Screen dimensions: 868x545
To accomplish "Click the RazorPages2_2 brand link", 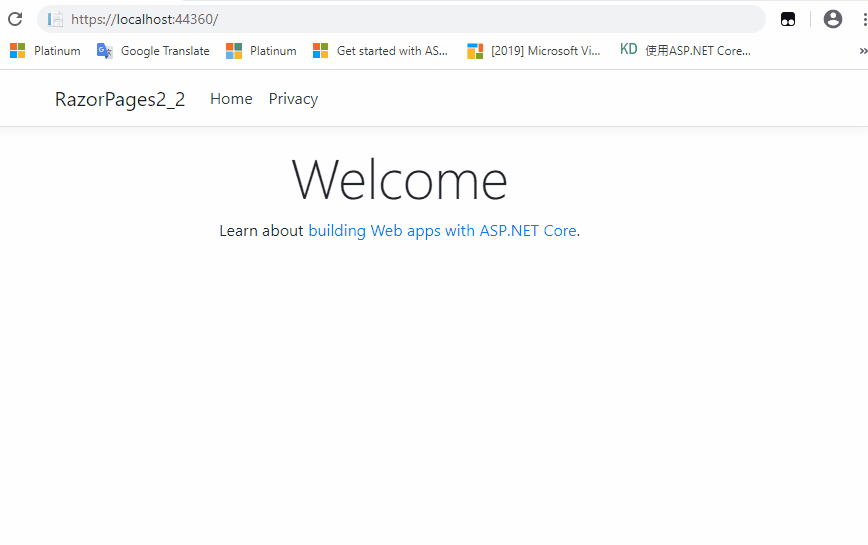I will (x=120, y=99).
